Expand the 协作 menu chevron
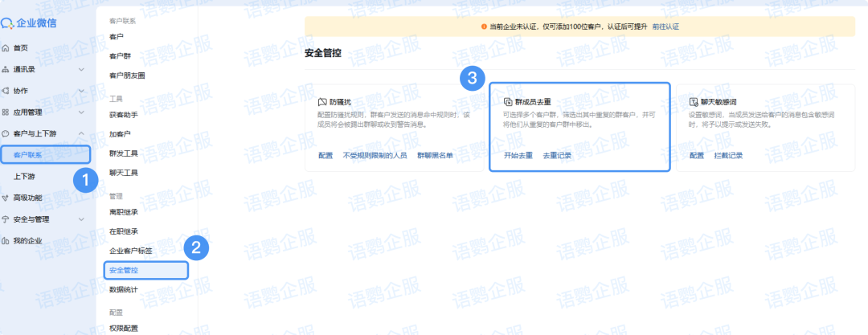 tap(81, 91)
